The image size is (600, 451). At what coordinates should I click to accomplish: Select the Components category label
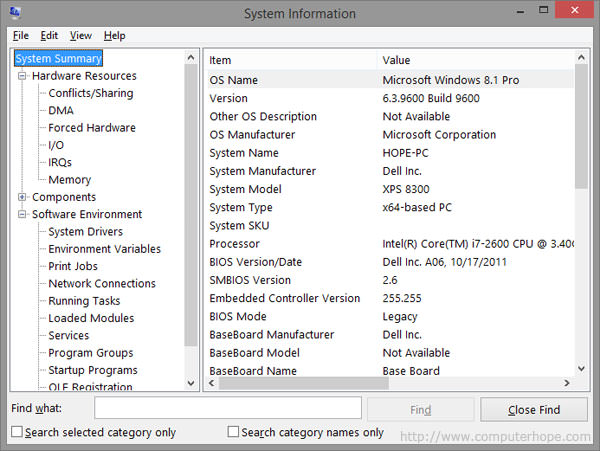pos(64,197)
